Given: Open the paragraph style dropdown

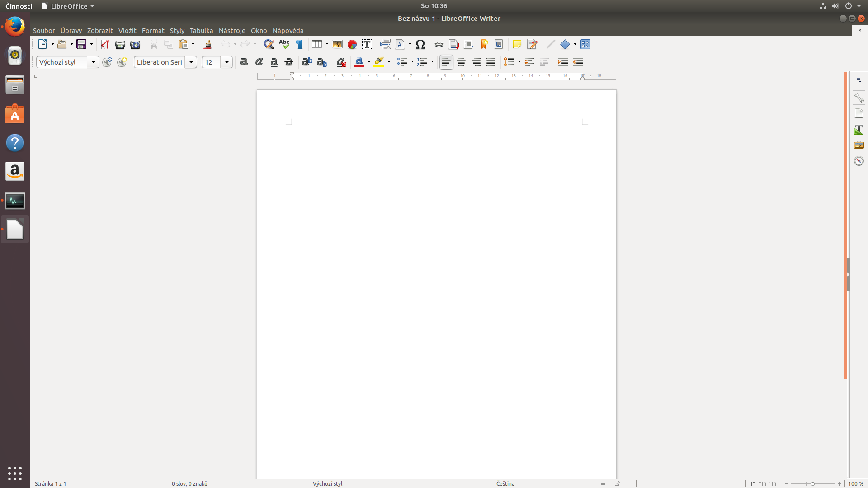Looking at the screenshot, I should coord(93,62).
